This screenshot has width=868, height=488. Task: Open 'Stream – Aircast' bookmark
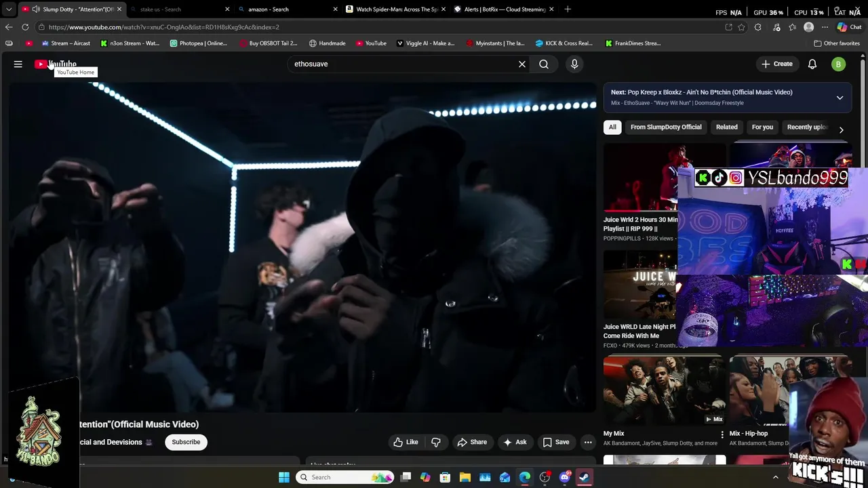[x=66, y=43]
